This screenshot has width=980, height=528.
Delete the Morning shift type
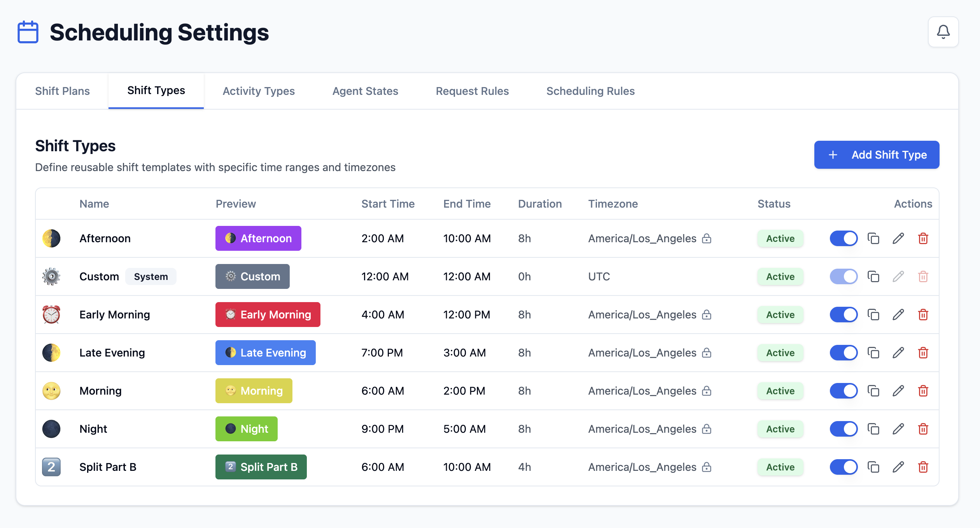pos(923,391)
